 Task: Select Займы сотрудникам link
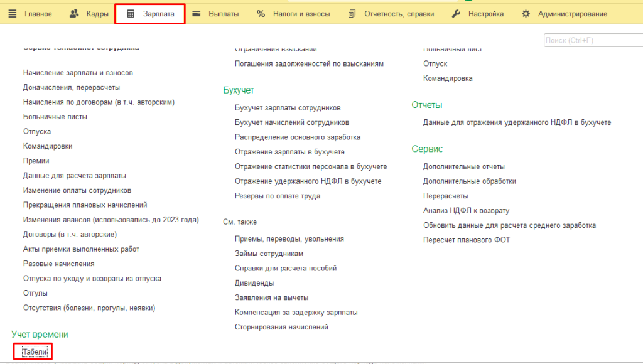(x=269, y=254)
